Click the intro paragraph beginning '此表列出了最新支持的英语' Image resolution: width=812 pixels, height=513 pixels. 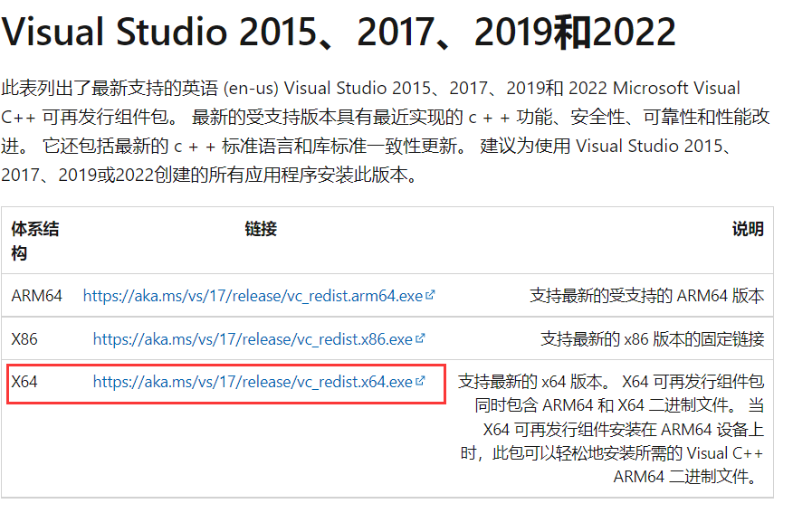386,131
